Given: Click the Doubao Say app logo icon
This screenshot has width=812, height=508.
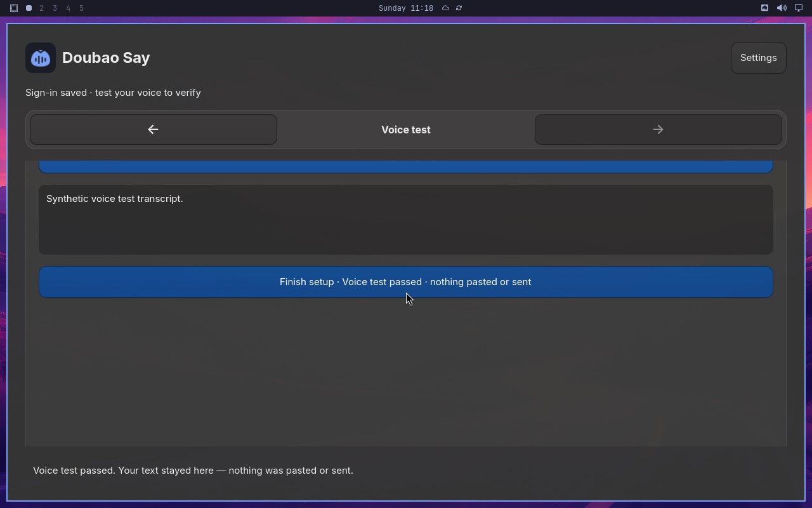Looking at the screenshot, I should click(41, 58).
